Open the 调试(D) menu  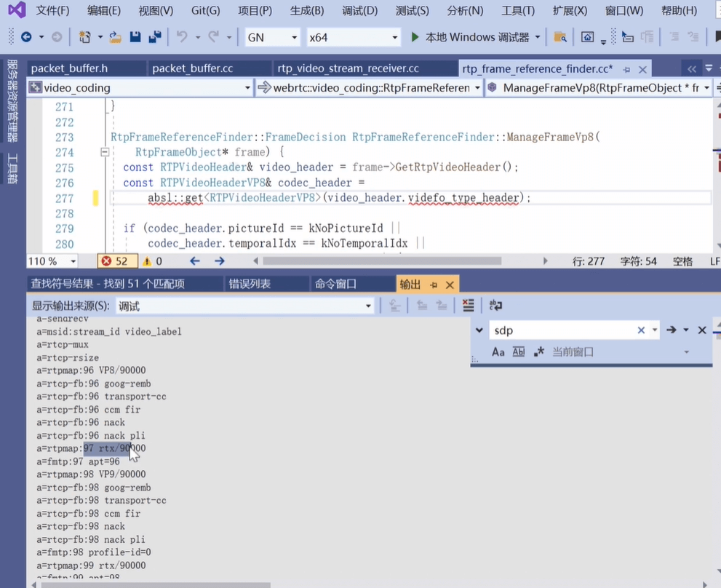pos(359,10)
